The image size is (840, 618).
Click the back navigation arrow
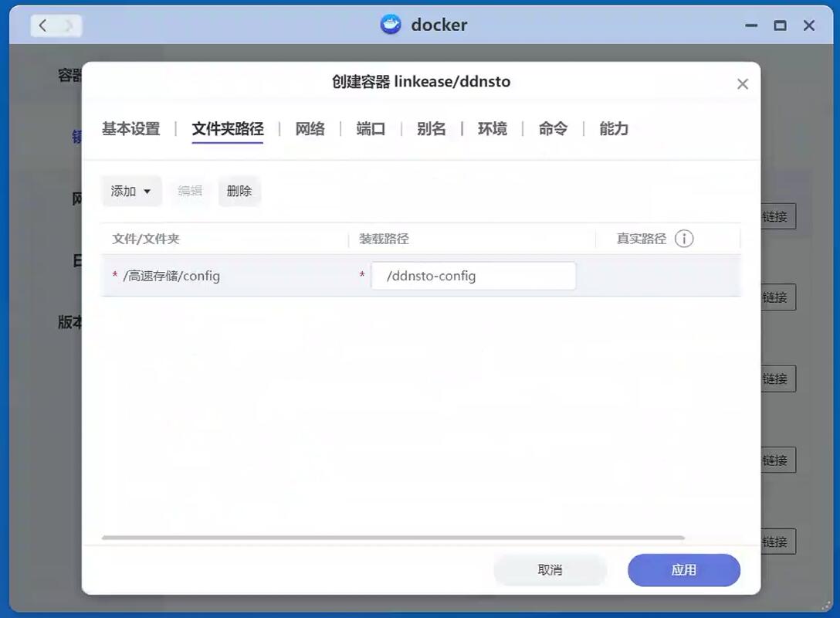tap(42, 25)
